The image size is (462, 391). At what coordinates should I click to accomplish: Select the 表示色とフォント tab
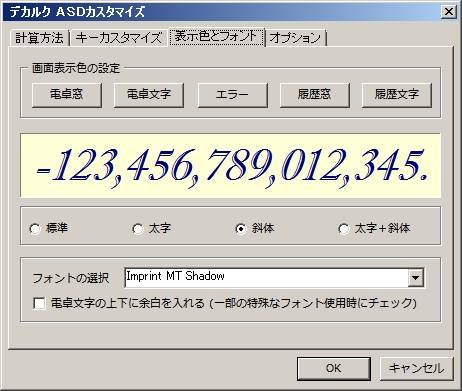coord(216,36)
